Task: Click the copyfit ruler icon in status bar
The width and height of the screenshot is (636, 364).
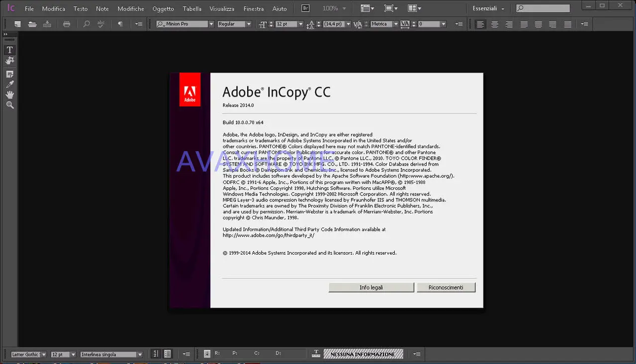Action: 316,354
